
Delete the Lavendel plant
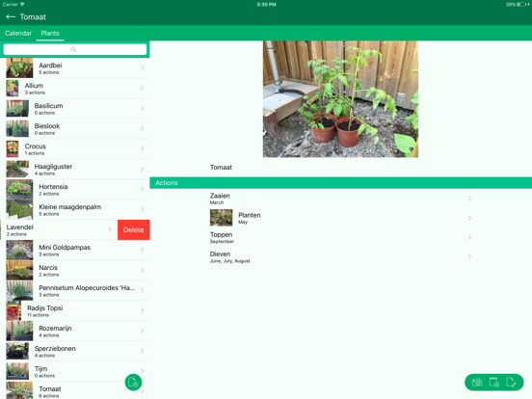[x=134, y=229]
